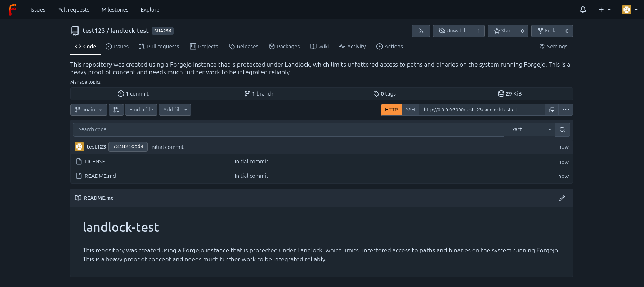Open the README.md file in list

click(100, 176)
